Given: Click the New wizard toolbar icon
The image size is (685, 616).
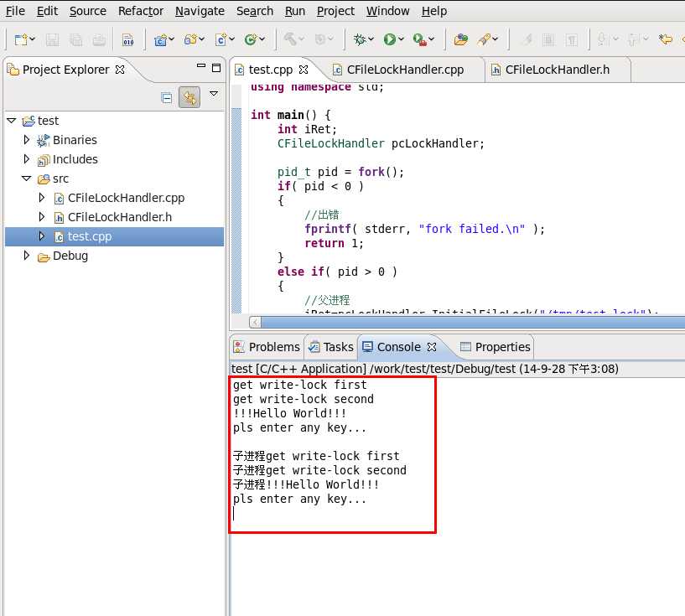Looking at the screenshot, I should pos(20,39).
